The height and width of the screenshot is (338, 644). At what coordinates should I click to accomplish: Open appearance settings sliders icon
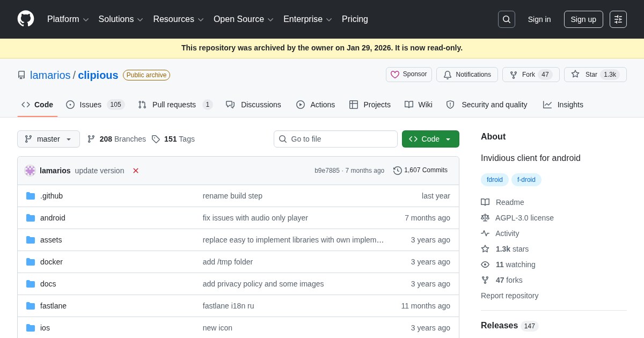pos(618,19)
